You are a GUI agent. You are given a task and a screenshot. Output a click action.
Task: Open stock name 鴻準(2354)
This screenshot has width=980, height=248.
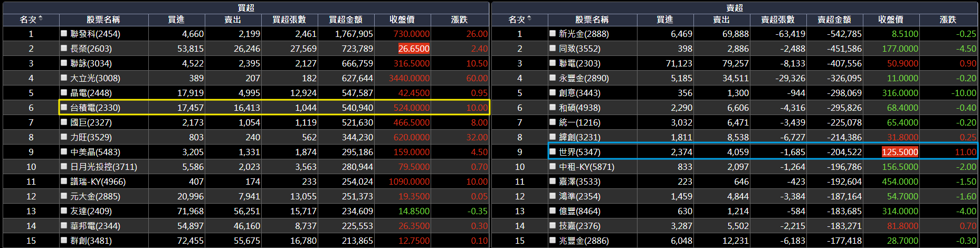click(579, 196)
